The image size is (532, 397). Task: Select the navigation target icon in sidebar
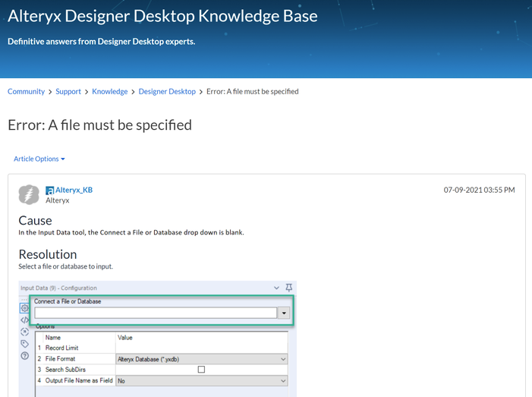[x=24, y=332]
